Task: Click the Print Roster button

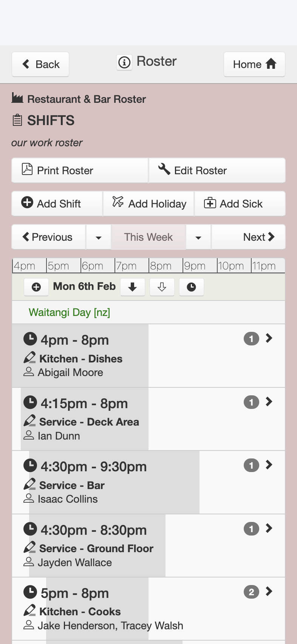Action: click(x=80, y=170)
